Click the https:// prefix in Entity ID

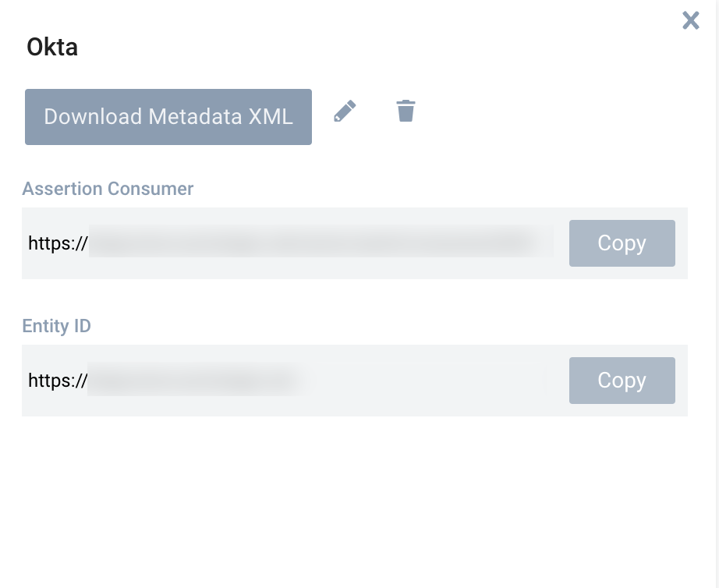[x=58, y=381]
